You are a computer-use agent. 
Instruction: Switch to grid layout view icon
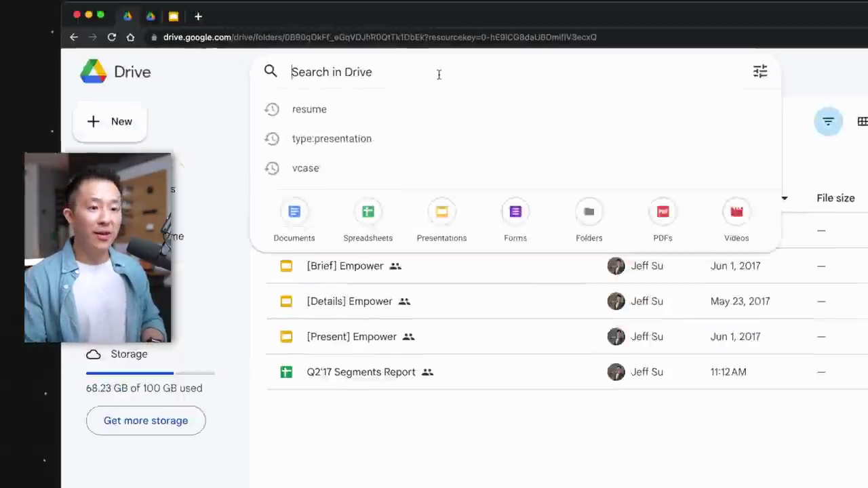coord(862,121)
